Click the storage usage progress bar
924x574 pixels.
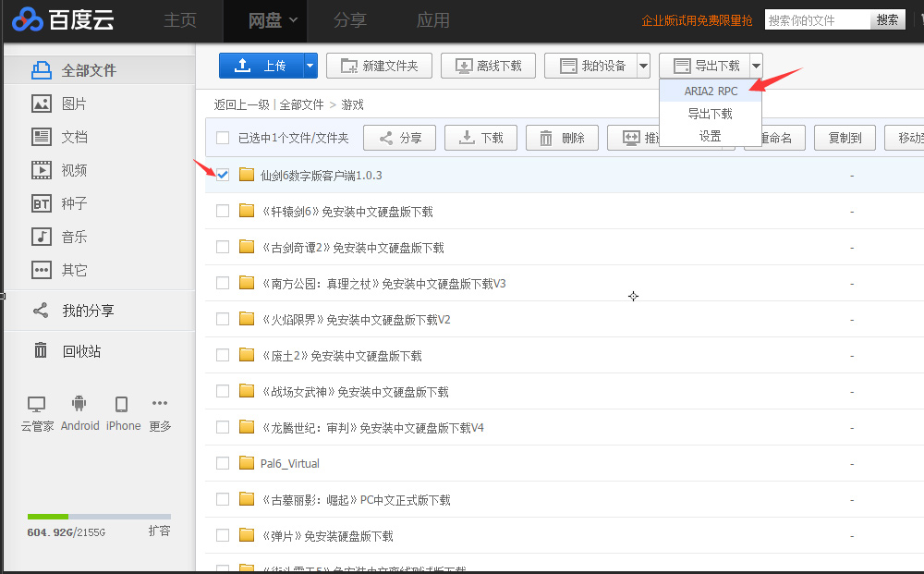[x=99, y=516]
